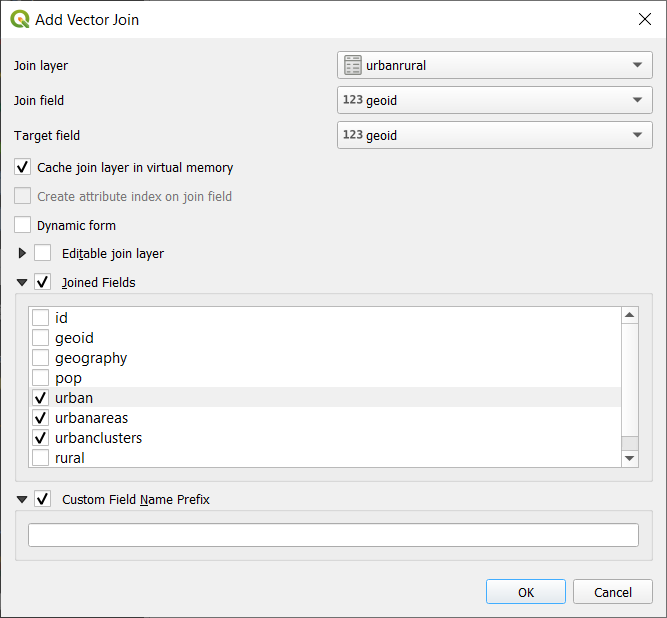Close the Add Vector Join dialog
Viewport: 667px width, 618px height.
(x=644, y=19)
